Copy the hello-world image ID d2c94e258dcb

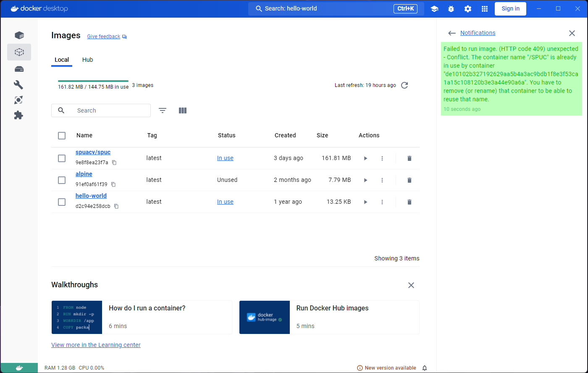pos(116,206)
